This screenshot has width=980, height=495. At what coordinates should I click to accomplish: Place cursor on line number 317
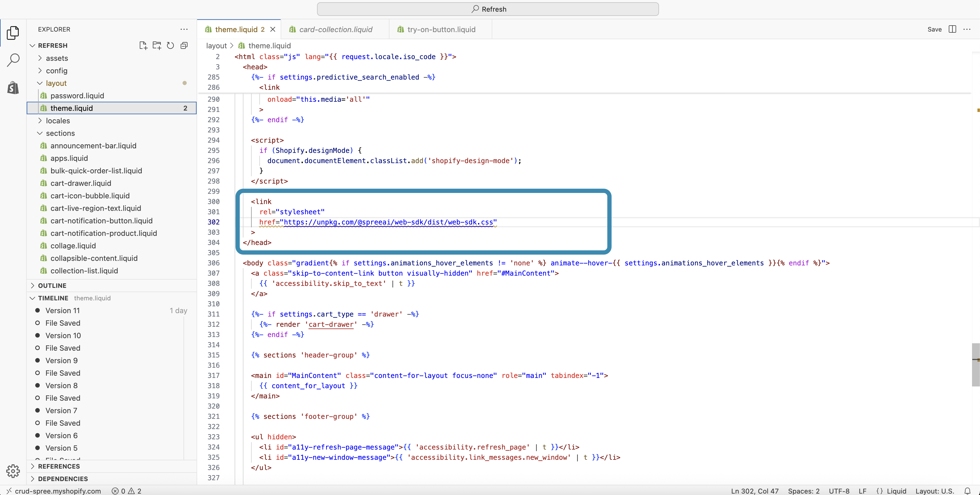coord(213,376)
